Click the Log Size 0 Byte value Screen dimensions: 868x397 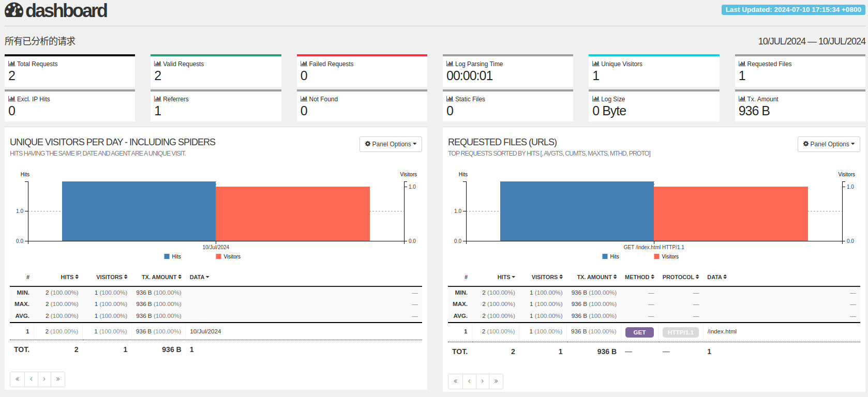(x=609, y=111)
